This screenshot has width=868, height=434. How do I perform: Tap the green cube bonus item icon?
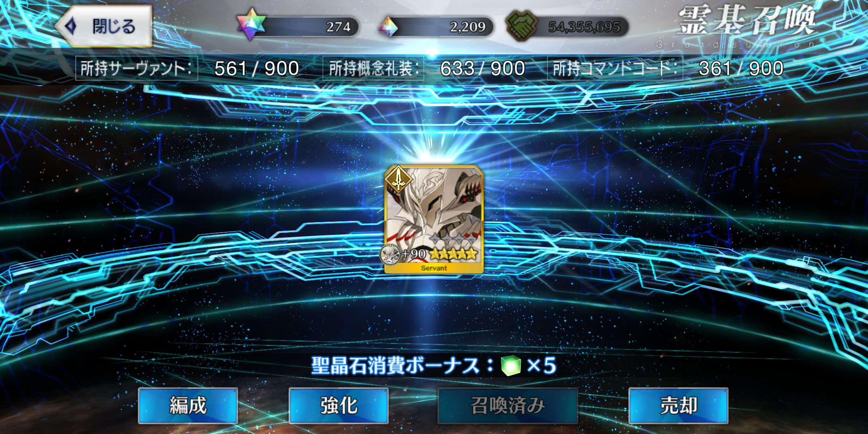pos(511,365)
